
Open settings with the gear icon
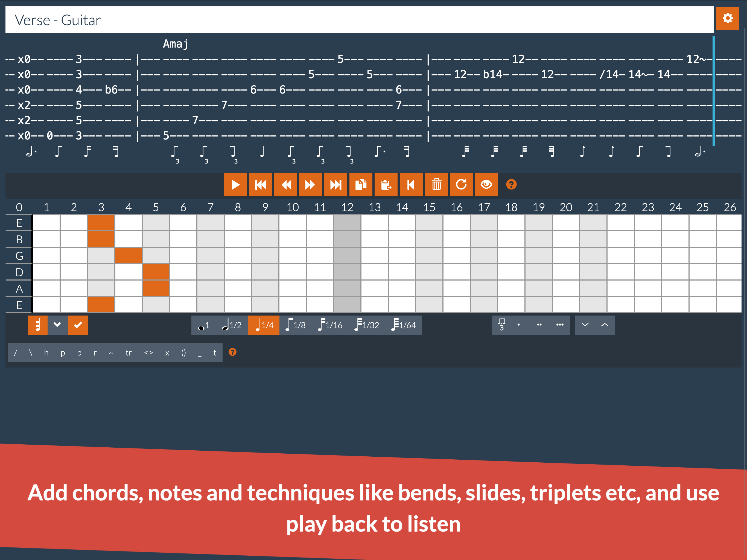(x=727, y=18)
